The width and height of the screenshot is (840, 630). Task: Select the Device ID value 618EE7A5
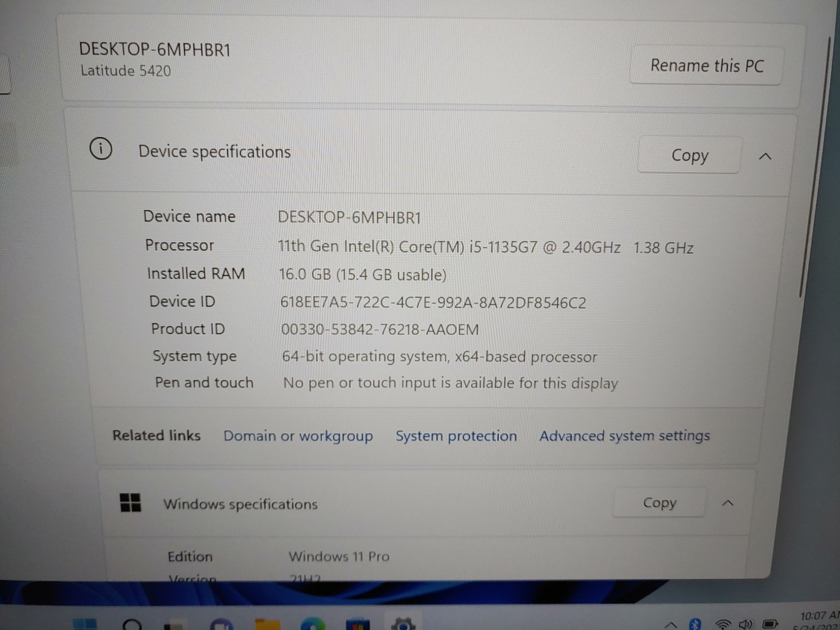click(x=433, y=302)
